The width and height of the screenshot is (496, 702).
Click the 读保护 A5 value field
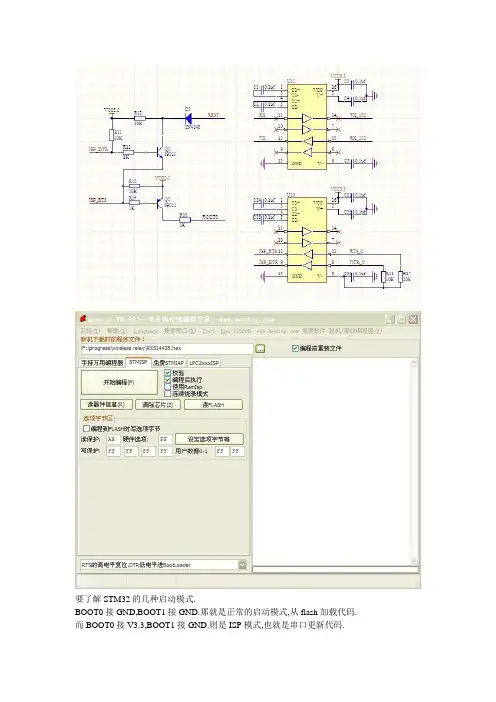[x=113, y=440]
